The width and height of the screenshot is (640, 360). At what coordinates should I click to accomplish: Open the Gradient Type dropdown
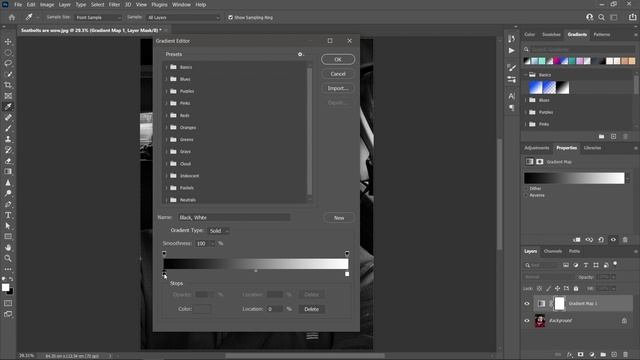(218, 231)
